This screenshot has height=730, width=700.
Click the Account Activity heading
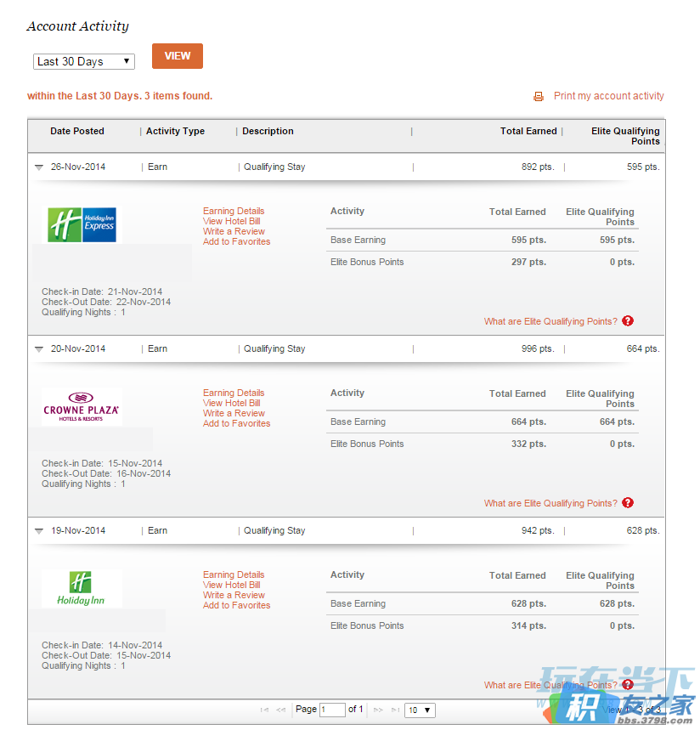click(x=77, y=26)
